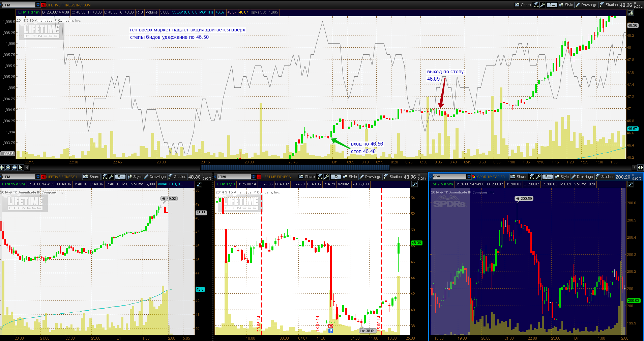Toggle the right-side panel icon in top chart

coord(631,12)
